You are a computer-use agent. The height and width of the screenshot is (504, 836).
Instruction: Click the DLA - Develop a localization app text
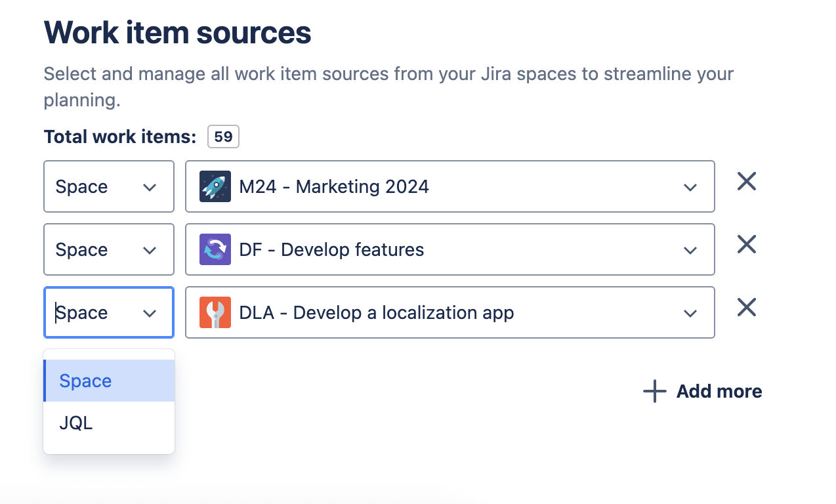pos(376,313)
